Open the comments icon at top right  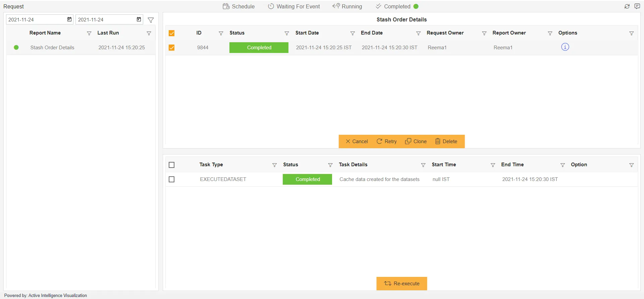(x=637, y=6)
